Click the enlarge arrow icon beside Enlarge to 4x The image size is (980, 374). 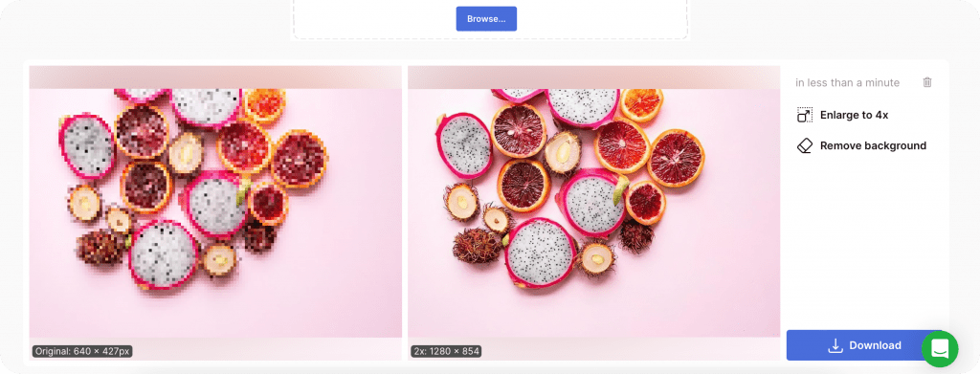(804, 115)
